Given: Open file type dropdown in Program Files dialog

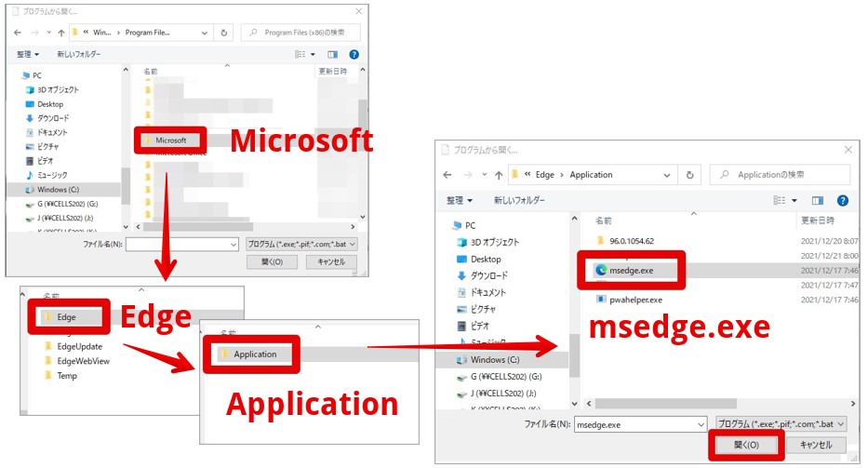Looking at the screenshot, I should [301, 245].
